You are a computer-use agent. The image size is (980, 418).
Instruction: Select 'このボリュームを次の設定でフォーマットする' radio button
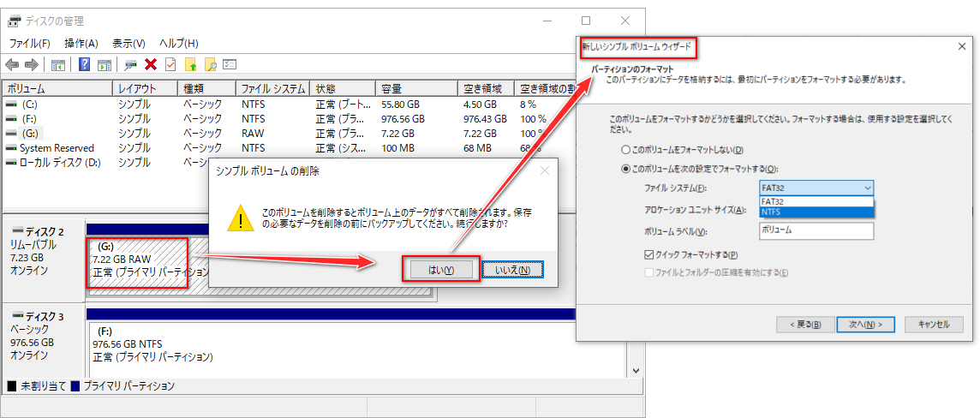point(625,169)
